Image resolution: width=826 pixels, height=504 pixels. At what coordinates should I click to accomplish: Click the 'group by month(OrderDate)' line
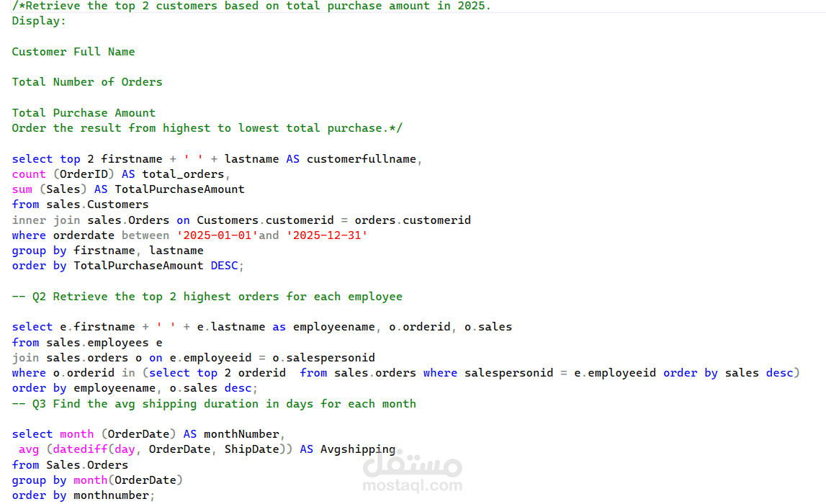[97, 480]
